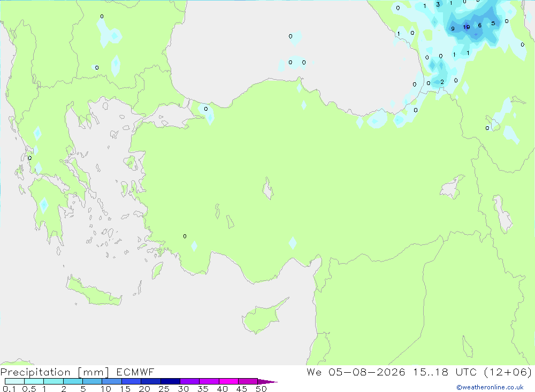The width and height of the screenshot is (535, 392).
Task: Select the 30–35 mm purple legend box
Action: [190, 381]
